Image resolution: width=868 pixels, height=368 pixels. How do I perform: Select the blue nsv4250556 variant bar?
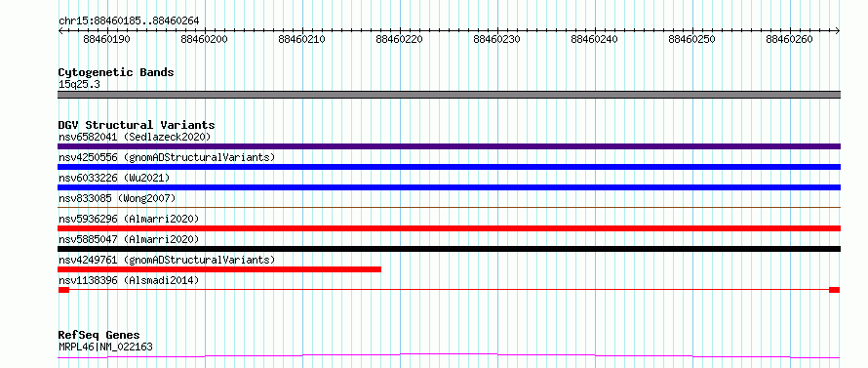[x=449, y=167]
